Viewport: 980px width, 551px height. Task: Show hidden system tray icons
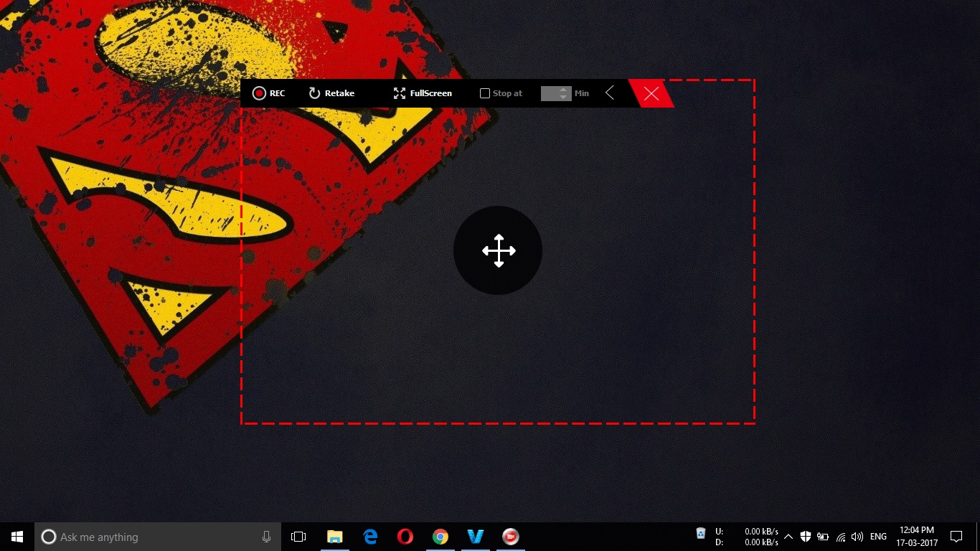pyautogui.click(x=788, y=537)
